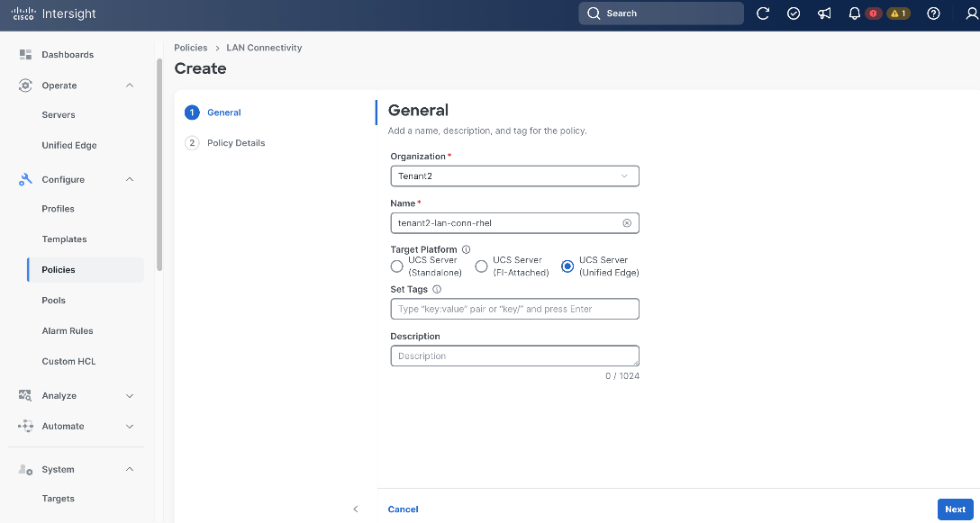
Task: Click the Analyze section icon
Action: click(x=25, y=395)
